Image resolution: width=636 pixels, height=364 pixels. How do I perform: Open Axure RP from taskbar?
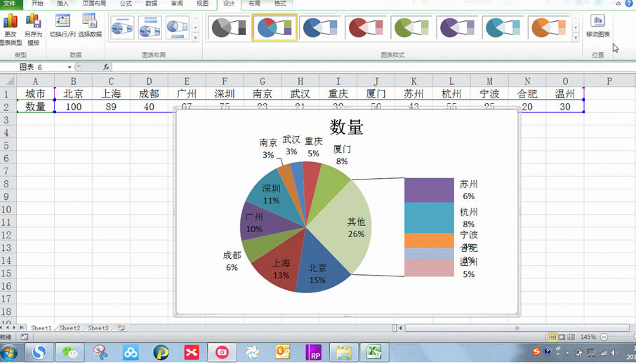click(313, 352)
